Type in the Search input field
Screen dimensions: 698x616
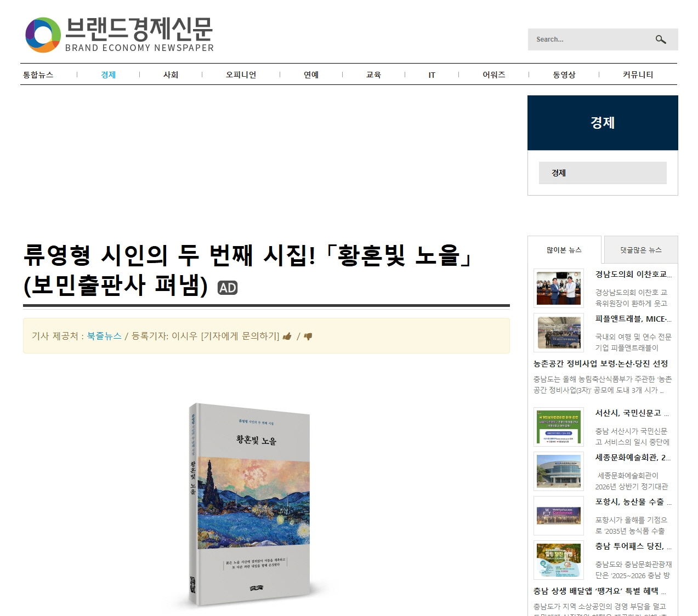point(589,39)
